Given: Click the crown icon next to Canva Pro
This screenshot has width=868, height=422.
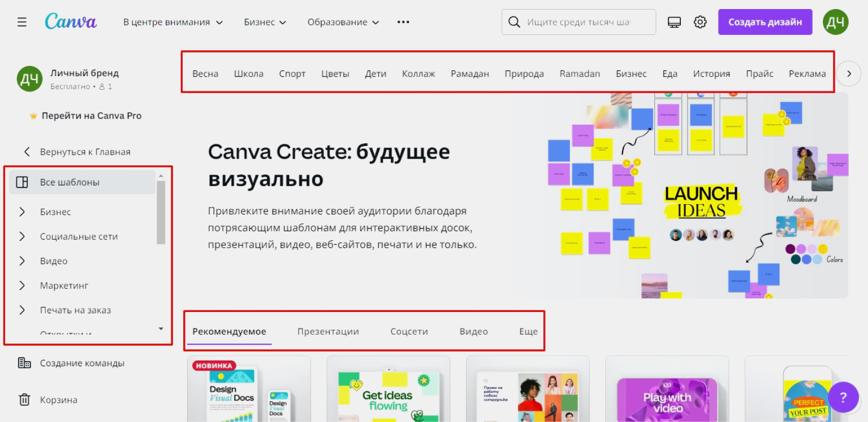Looking at the screenshot, I should [x=33, y=116].
